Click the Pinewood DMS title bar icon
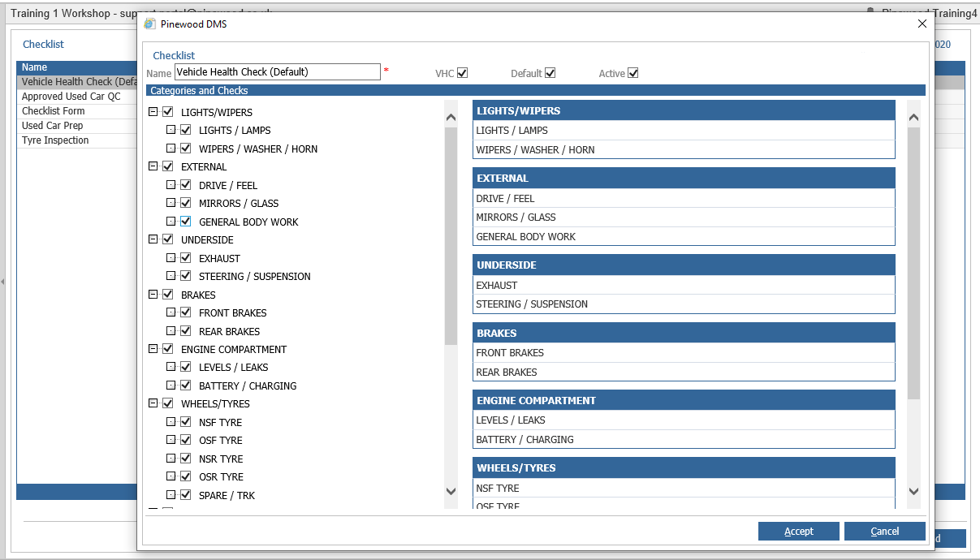 coord(149,24)
